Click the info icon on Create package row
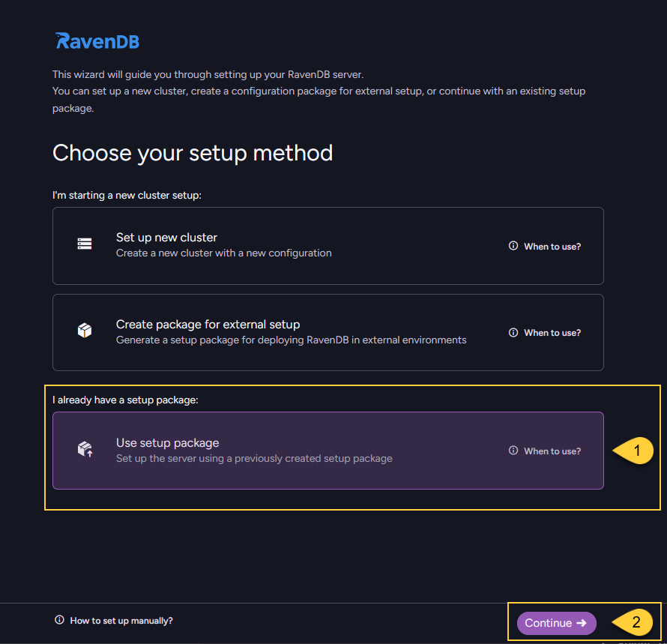Screen dimensions: 667x644 513,332
